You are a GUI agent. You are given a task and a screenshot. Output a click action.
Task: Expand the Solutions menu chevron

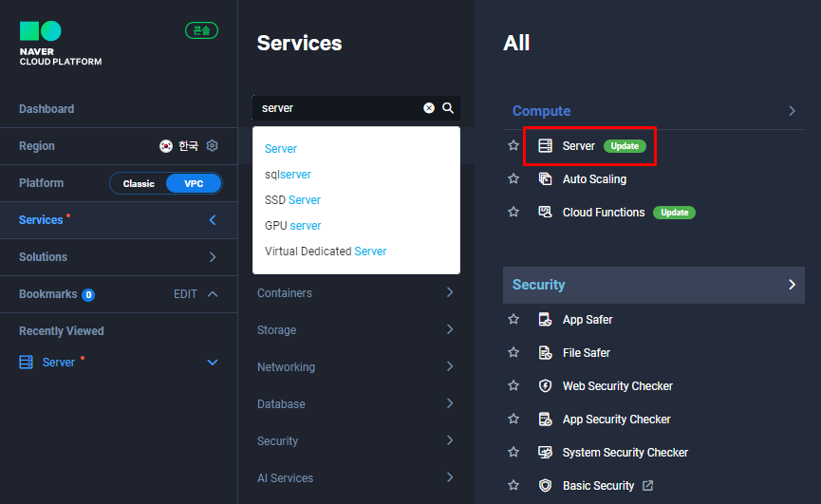pyautogui.click(x=213, y=257)
